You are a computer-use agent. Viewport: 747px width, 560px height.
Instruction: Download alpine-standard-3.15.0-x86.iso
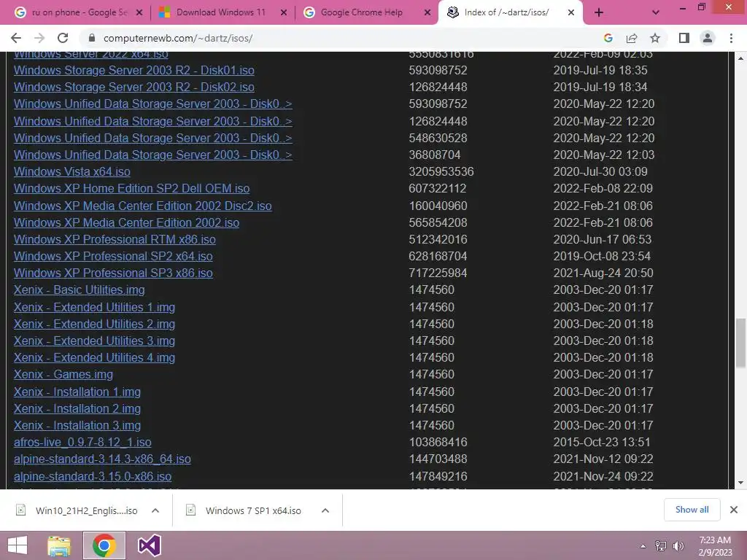coord(93,476)
